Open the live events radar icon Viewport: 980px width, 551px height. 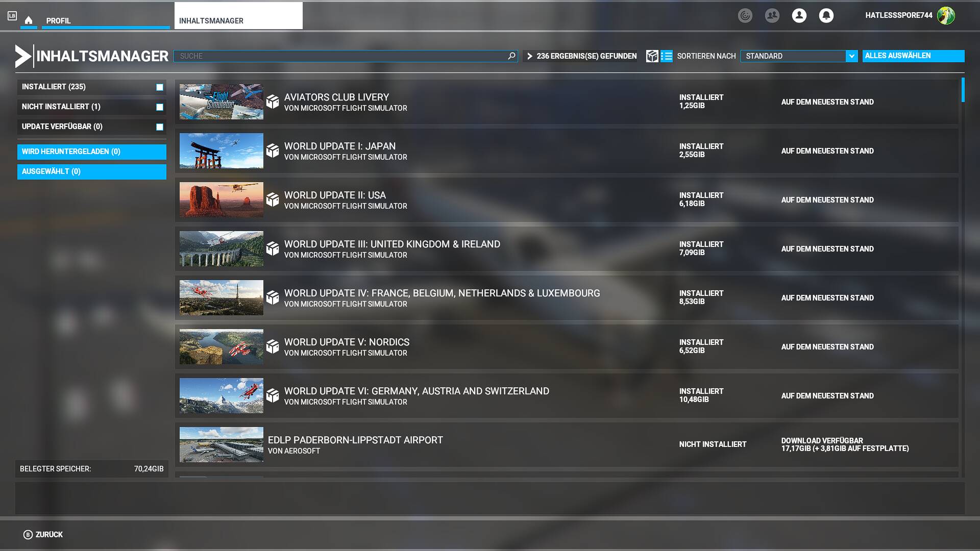[x=745, y=16]
